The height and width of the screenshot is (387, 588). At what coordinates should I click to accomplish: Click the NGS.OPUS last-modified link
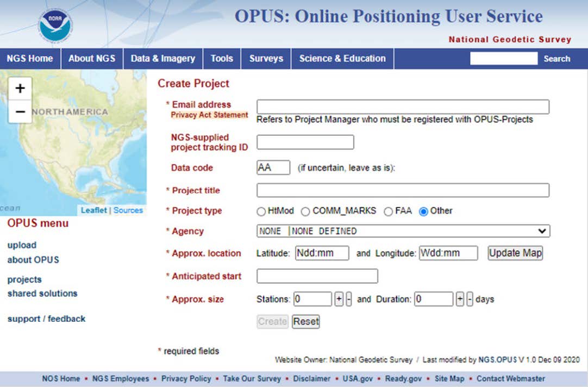498,360
